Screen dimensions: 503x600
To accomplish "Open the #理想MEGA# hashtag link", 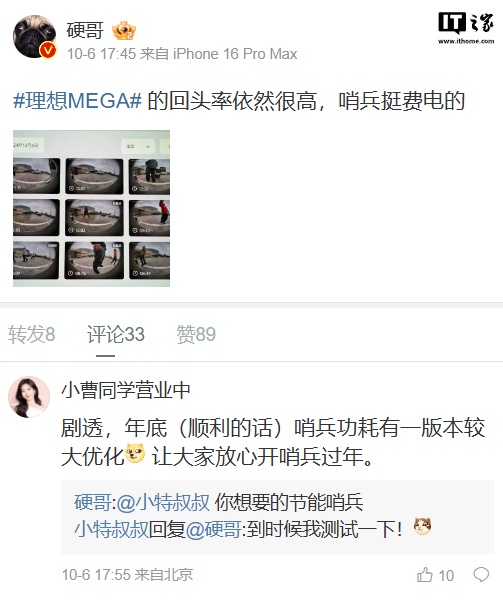I will click(x=78, y=101).
